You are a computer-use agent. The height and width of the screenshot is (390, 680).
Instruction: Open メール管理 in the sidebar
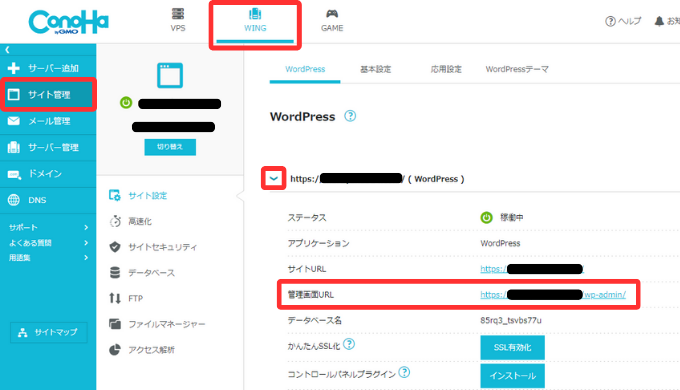point(48,121)
